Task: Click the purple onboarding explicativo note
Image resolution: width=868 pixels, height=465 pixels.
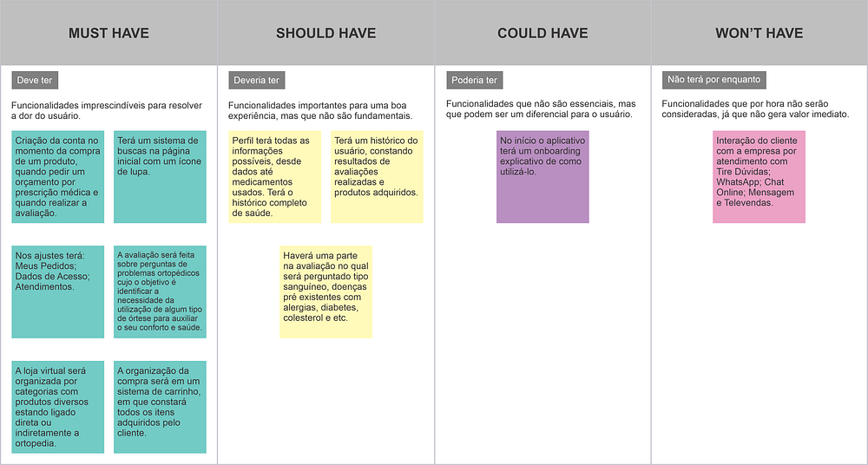Action: coord(542,177)
